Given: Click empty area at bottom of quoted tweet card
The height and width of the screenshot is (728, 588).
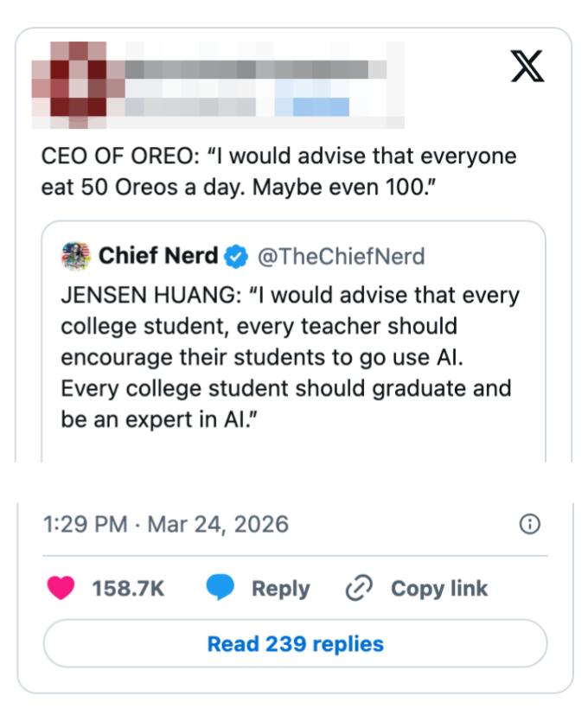Looking at the screenshot, I should (294, 446).
